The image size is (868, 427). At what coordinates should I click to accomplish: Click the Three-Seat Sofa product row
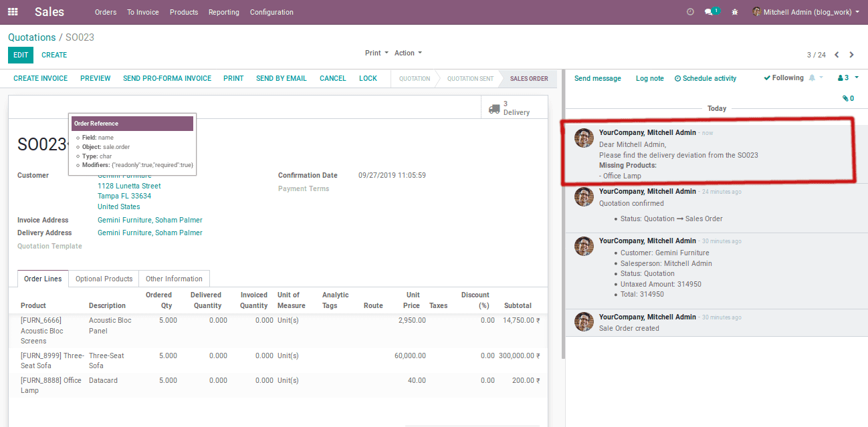[278, 361]
